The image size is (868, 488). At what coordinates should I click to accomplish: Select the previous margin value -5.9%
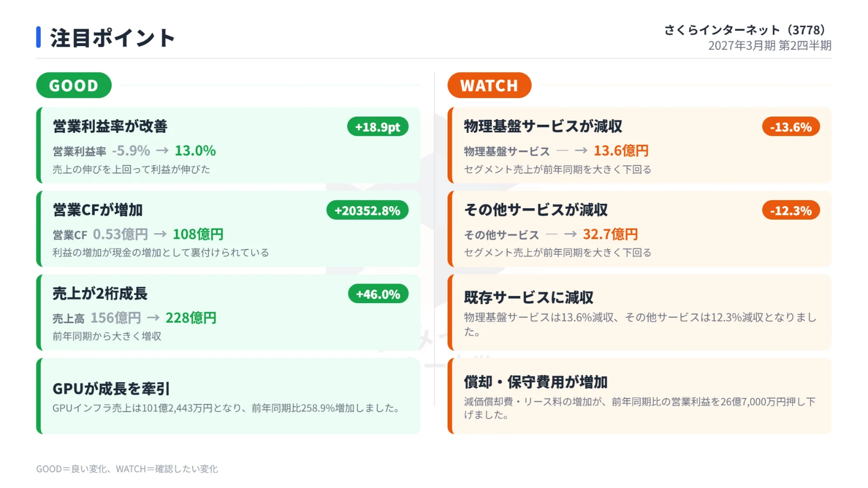pyautogui.click(x=131, y=151)
